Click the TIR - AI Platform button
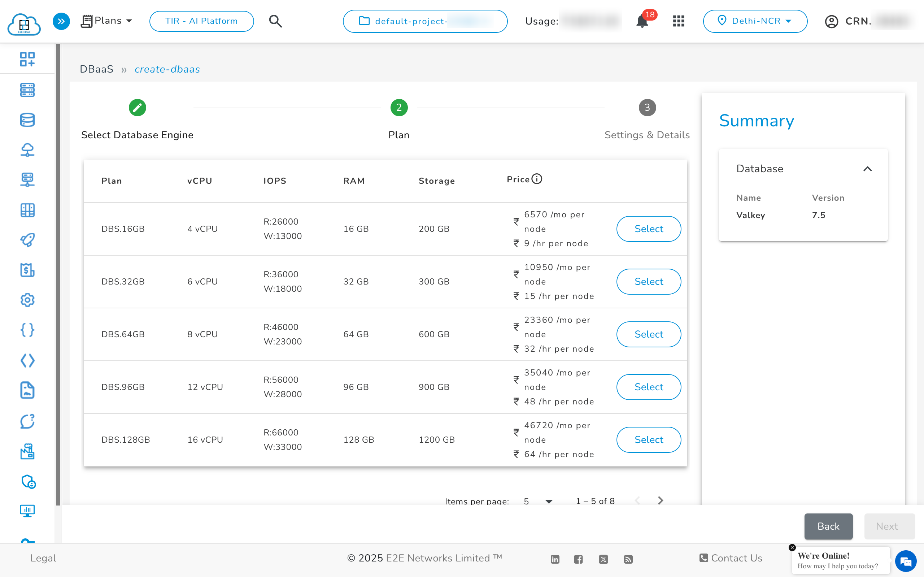This screenshot has height=577, width=924. tap(201, 21)
